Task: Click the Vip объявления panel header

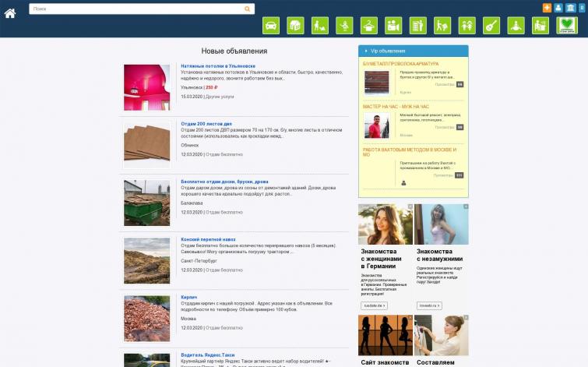Action: pos(414,51)
